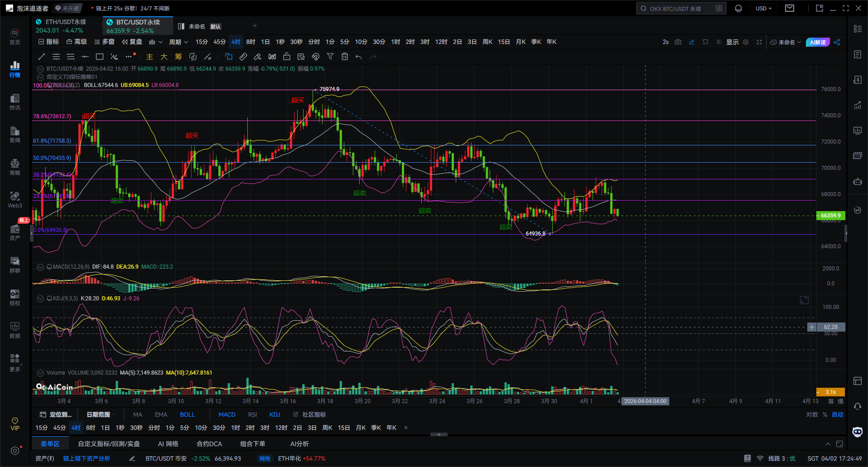The height and width of the screenshot is (467, 868).
Task: Click the lock drawings icon
Action: pyautogui.click(x=287, y=57)
